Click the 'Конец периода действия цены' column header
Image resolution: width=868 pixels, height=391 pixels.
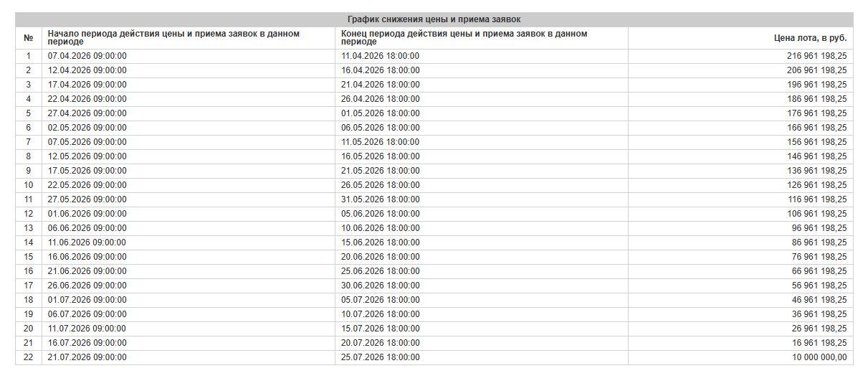(464, 37)
